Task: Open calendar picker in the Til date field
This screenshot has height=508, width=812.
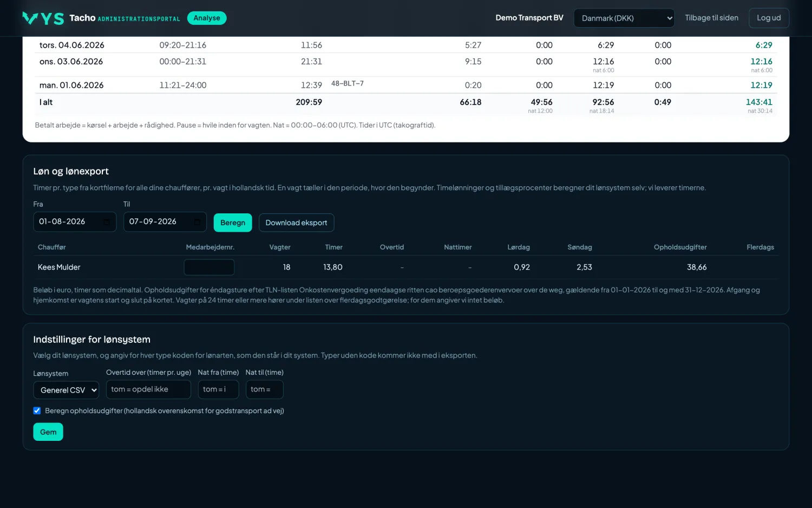Action: [x=197, y=222]
